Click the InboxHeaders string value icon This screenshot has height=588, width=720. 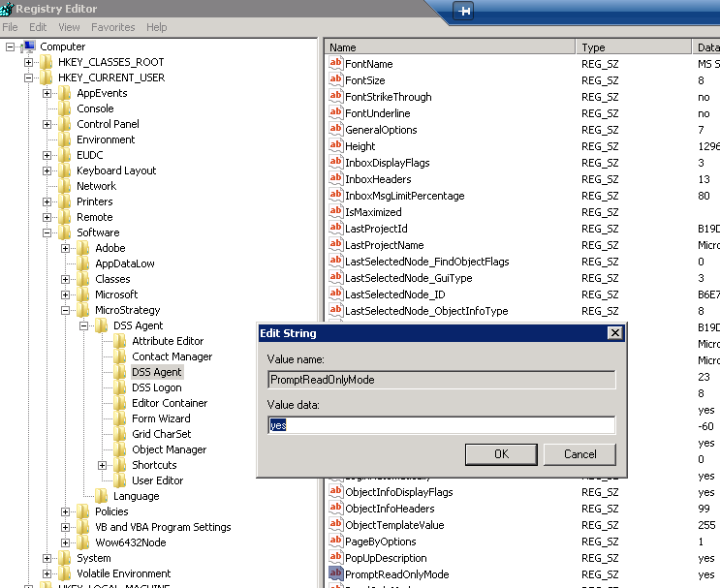point(336,179)
